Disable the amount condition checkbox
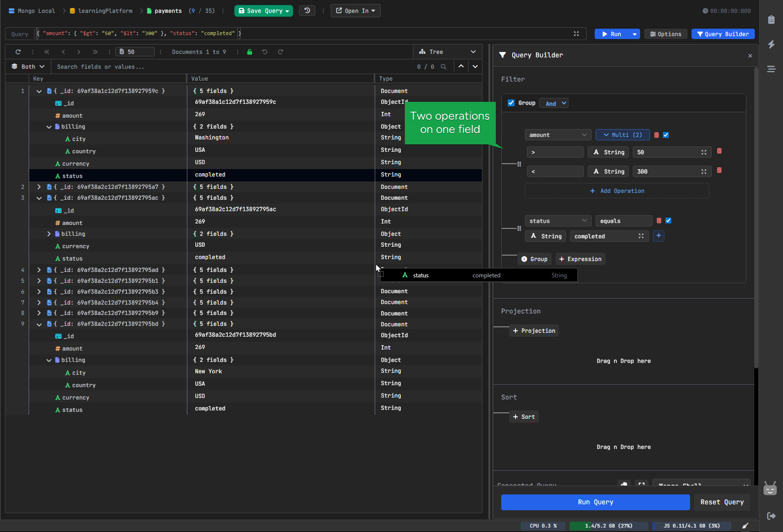Screen dimensions: 783x532 666,135
